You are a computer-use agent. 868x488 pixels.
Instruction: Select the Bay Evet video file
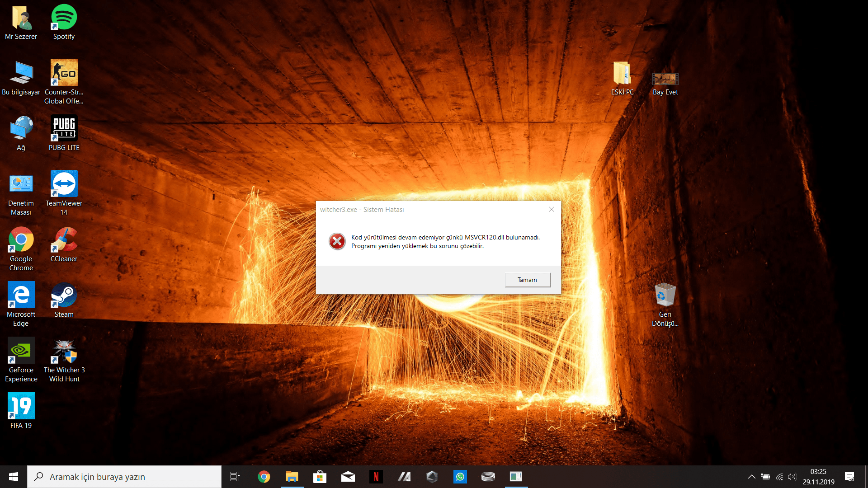(x=665, y=79)
